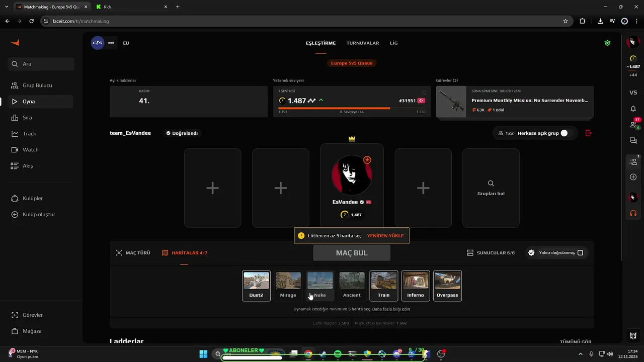
Task: Click the first empty party slot plus
Action: [x=213, y=188]
